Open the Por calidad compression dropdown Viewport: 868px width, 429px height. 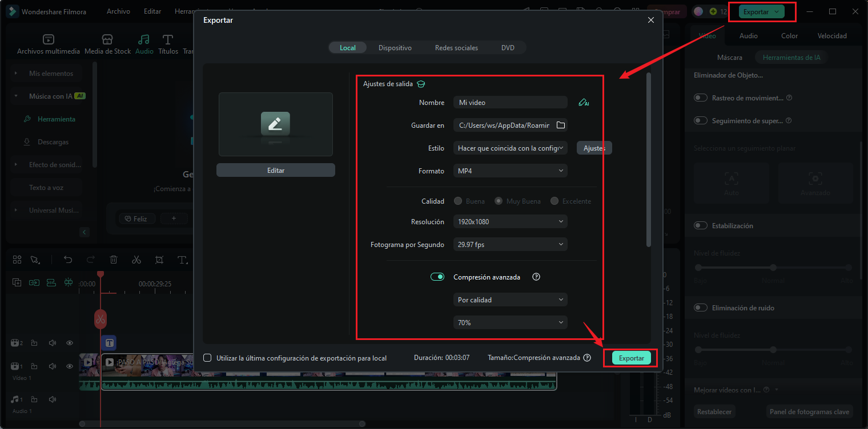511,300
